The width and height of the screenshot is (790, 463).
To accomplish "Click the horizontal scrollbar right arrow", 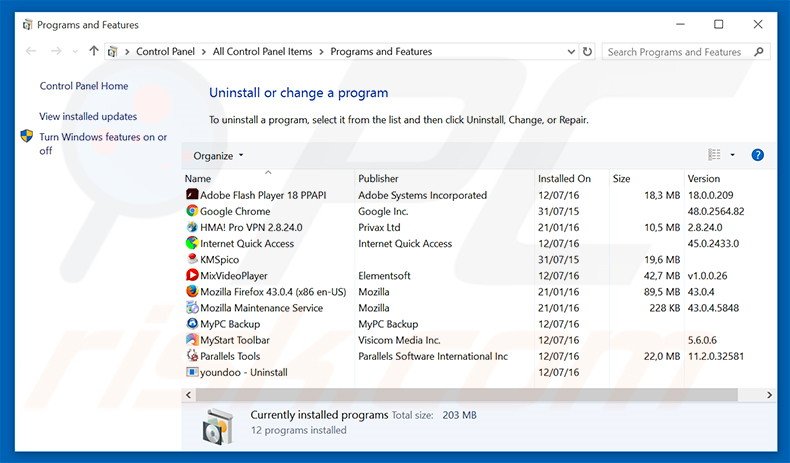I will (x=769, y=395).
